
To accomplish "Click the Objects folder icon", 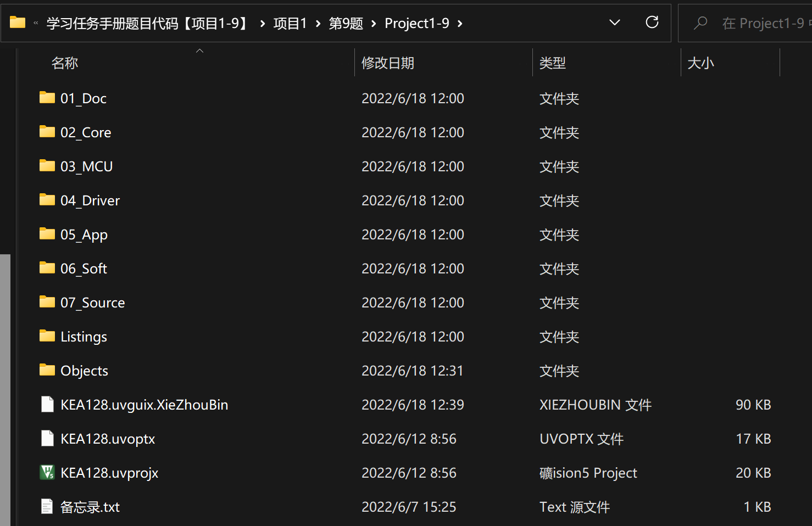I will coord(47,371).
